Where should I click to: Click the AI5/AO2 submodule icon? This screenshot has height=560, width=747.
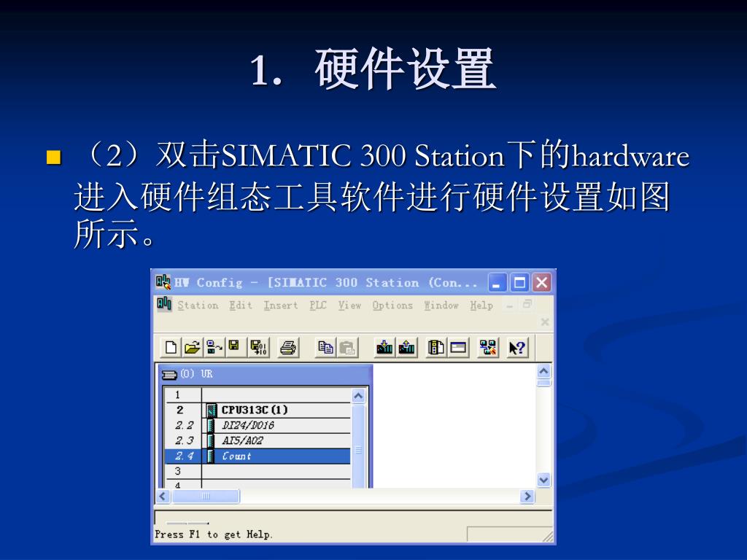(210, 440)
